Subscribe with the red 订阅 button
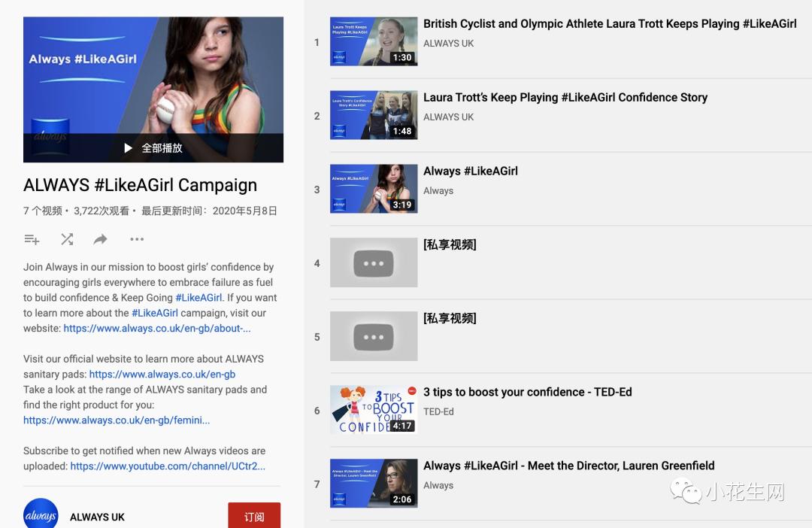Screen dimensions: 812x528 tap(254, 515)
